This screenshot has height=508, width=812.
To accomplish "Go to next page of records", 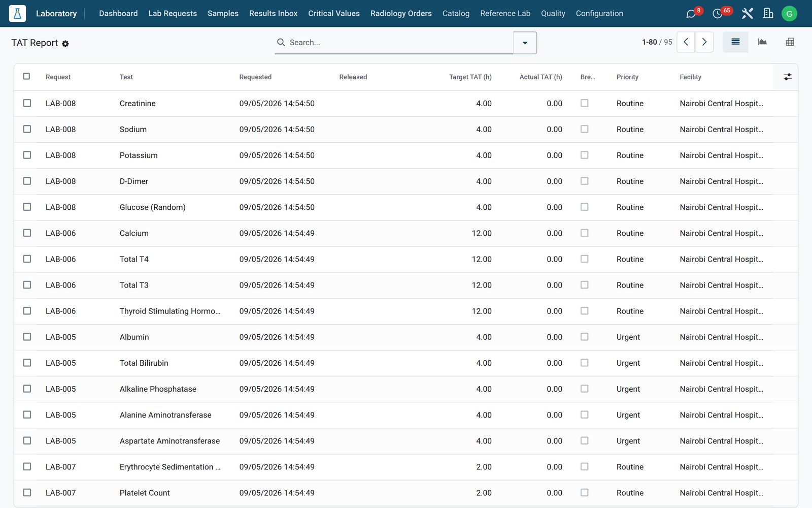I will [704, 42].
